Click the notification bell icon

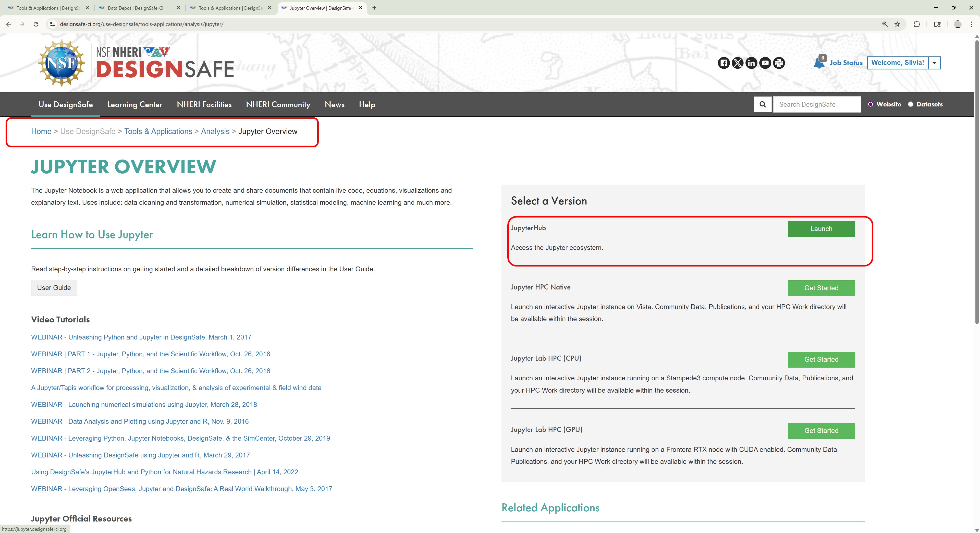pos(819,63)
